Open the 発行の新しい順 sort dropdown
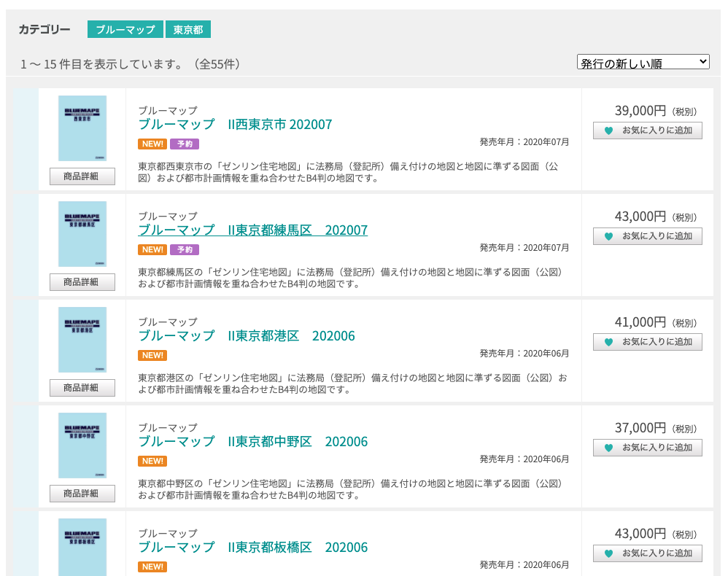This screenshot has height=576, width=728. (643, 62)
